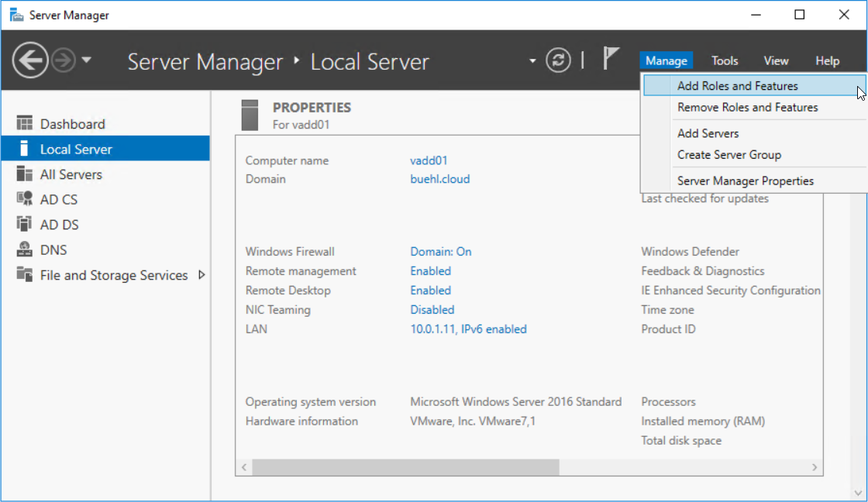Open the View menu
The image size is (868, 502).
pos(776,61)
